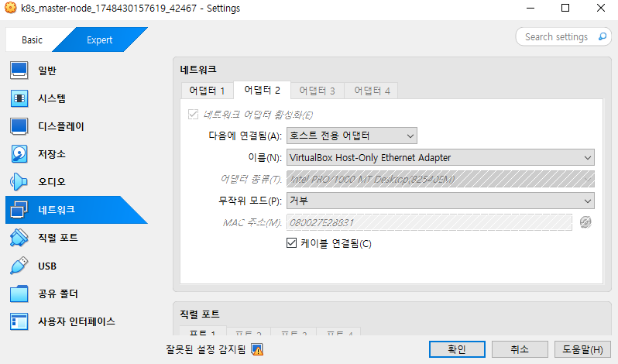
Task: Click the refresh MAC address icon
Action: point(586,223)
